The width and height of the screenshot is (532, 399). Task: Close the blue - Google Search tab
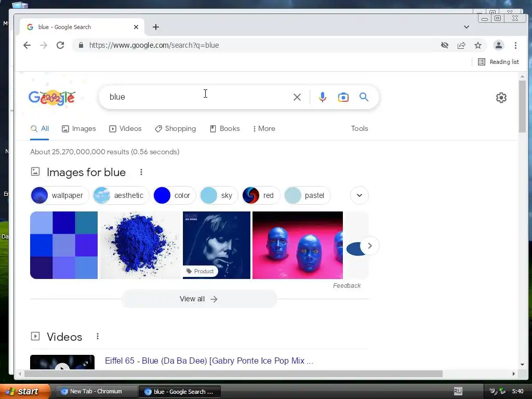pos(136,27)
